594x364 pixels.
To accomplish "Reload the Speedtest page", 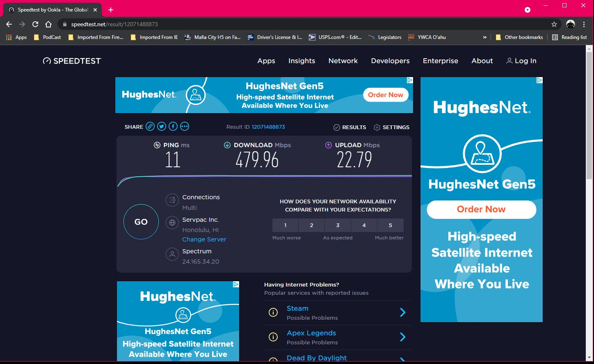I will [x=35, y=24].
